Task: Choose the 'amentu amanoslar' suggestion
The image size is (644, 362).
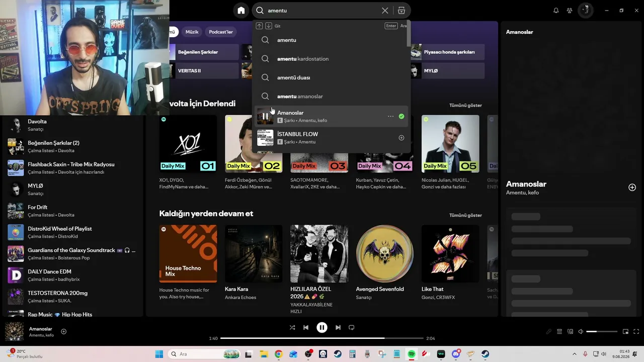Action: [x=331, y=96]
